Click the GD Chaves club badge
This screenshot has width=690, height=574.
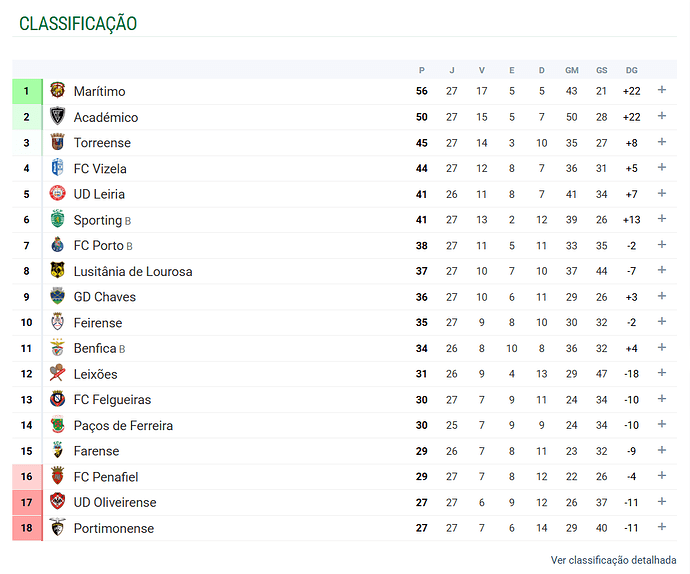point(57,297)
